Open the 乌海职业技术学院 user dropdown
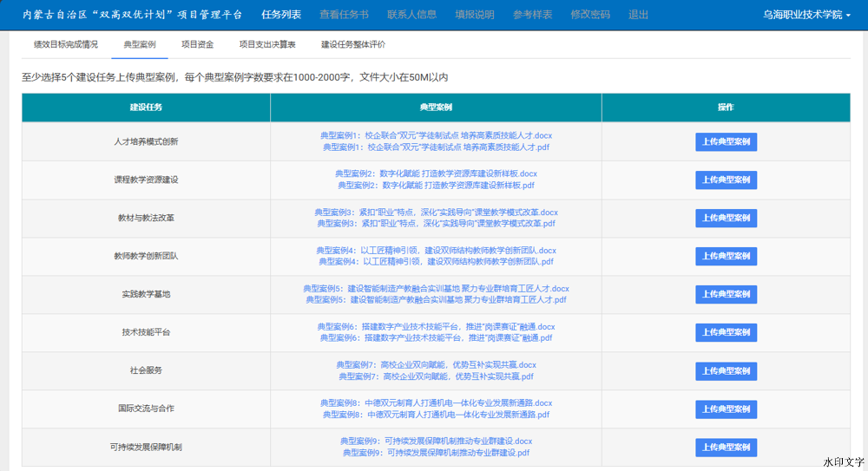Image resolution: width=868 pixels, height=471 pixels. pos(806,15)
